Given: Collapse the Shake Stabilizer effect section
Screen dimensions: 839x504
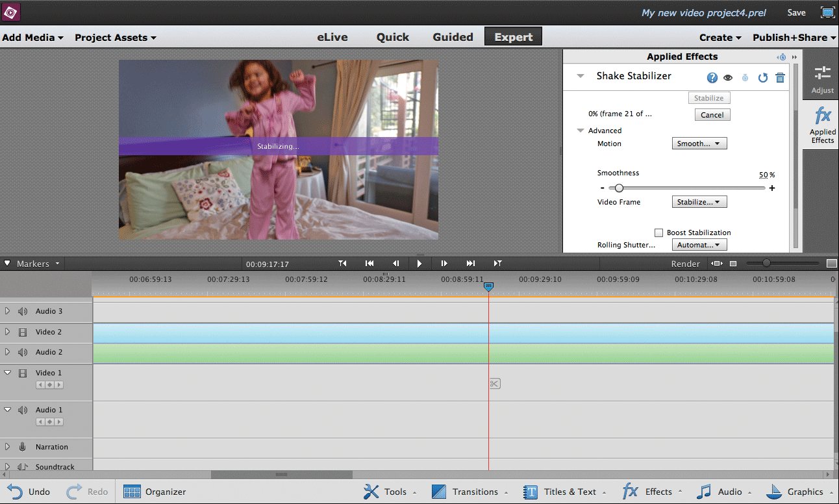Looking at the screenshot, I should [581, 76].
